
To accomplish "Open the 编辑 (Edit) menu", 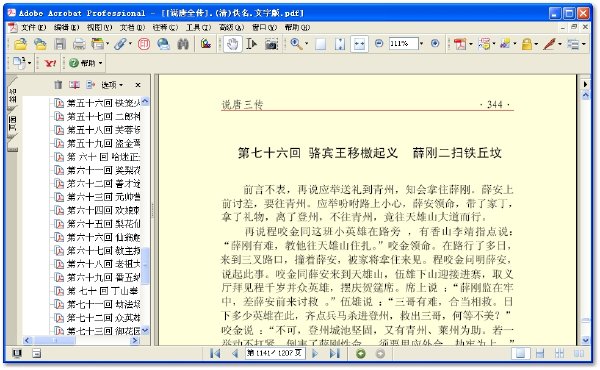I will (66, 27).
